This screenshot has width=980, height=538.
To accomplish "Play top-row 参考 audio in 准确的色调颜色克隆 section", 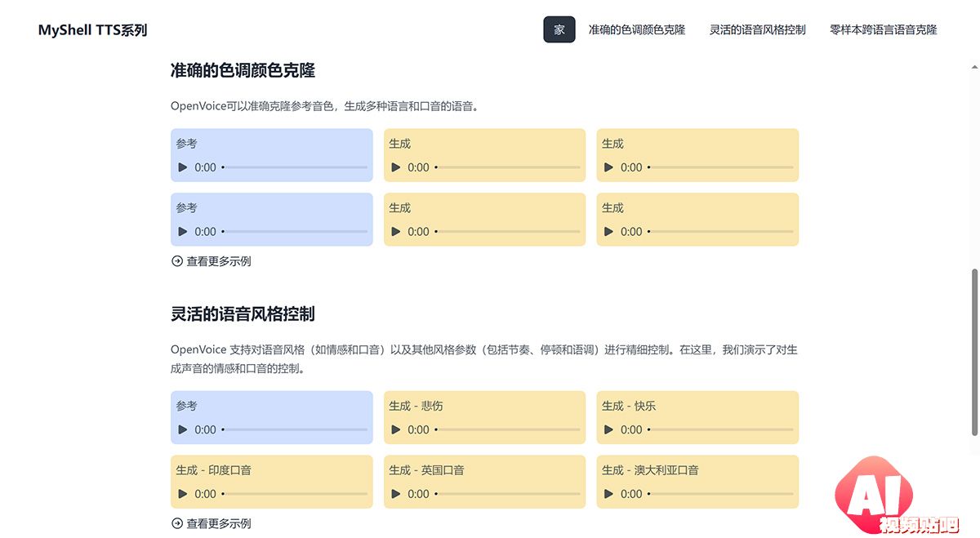I will click(x=183, y=167).
